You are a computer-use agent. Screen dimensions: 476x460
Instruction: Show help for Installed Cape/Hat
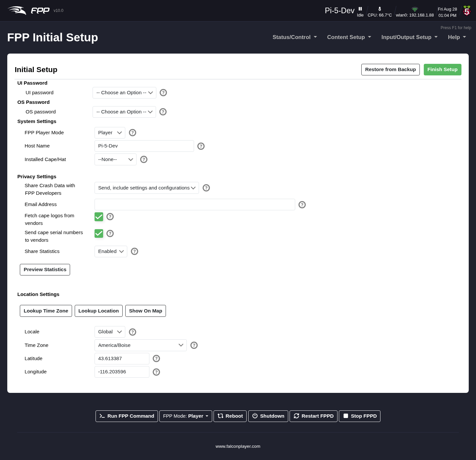pos(144,159)
